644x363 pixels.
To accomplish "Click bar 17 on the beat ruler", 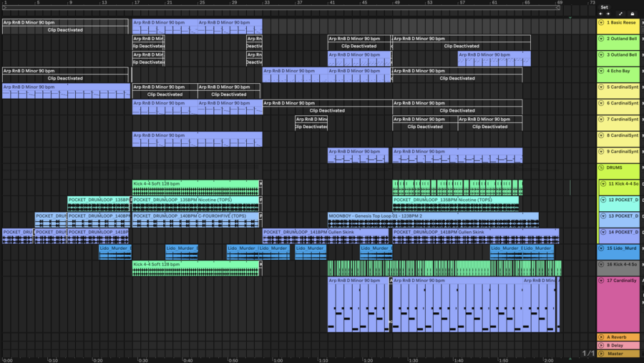I will pos(136,3).
